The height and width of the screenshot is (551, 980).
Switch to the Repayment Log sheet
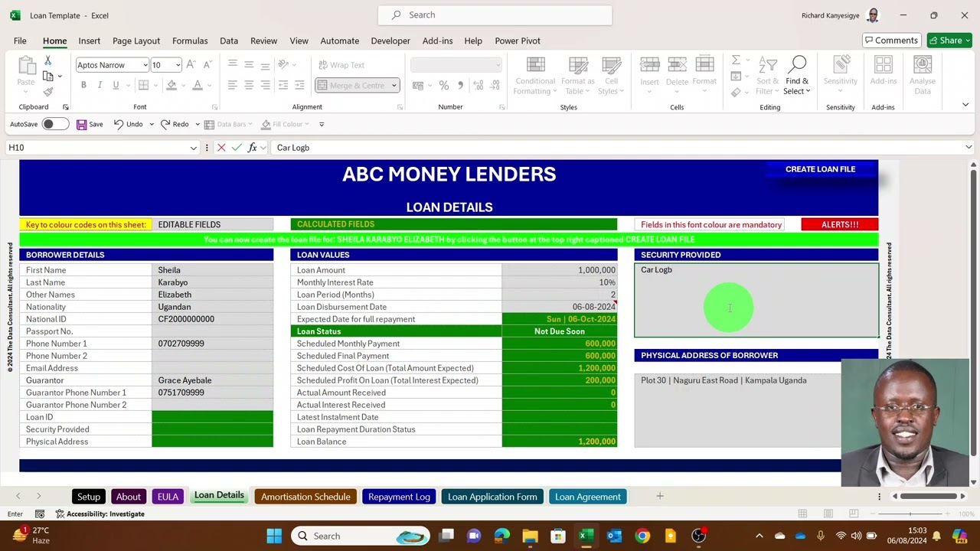point(399,497)
